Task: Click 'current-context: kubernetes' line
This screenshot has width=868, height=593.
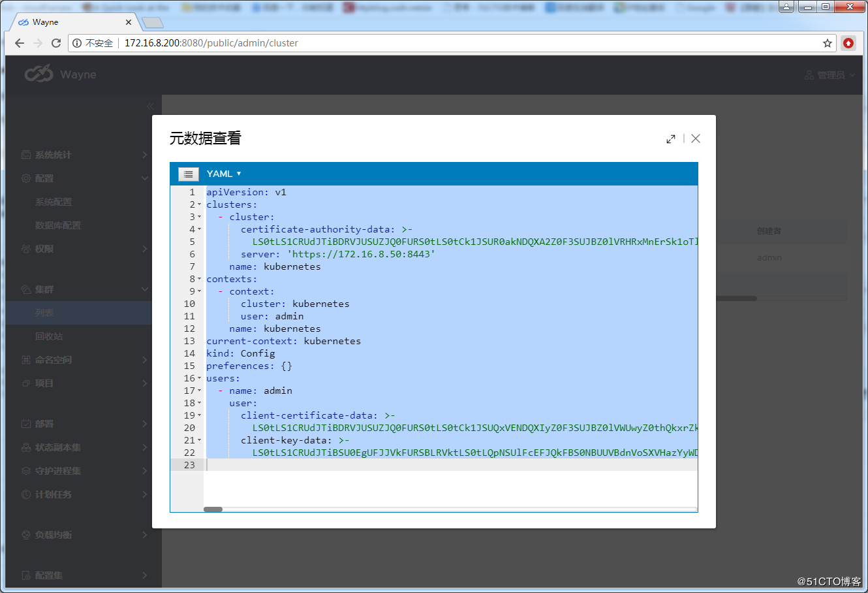Action: [283, 341]
